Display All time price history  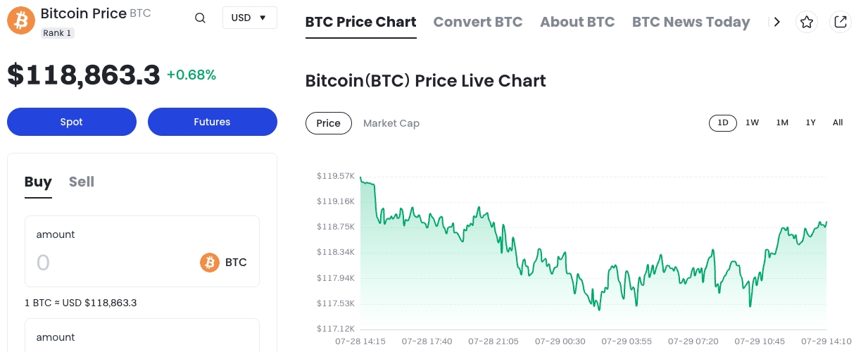coord(838,122)
